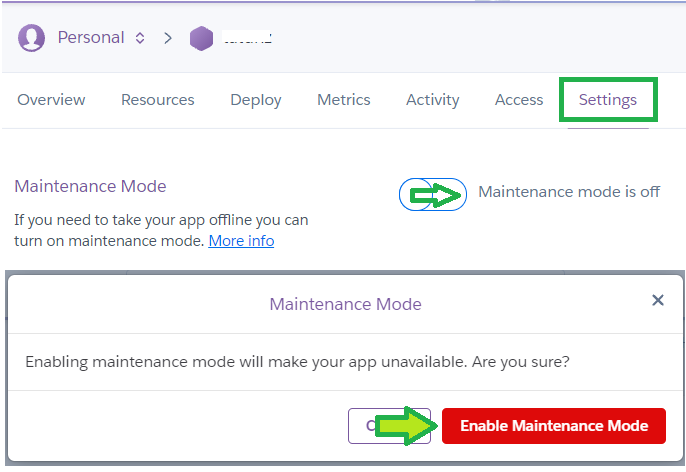Open the Access tab
Image resolution: width=686 pixels, height=472 pixels.
tap(519, 100)
